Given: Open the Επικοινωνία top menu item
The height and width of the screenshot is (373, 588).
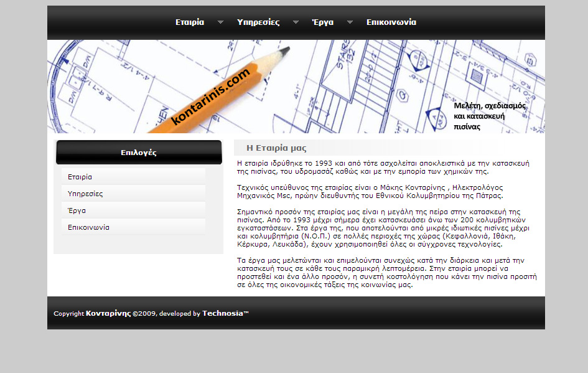Looking at the screenshot, I should (x=391, y=22).
